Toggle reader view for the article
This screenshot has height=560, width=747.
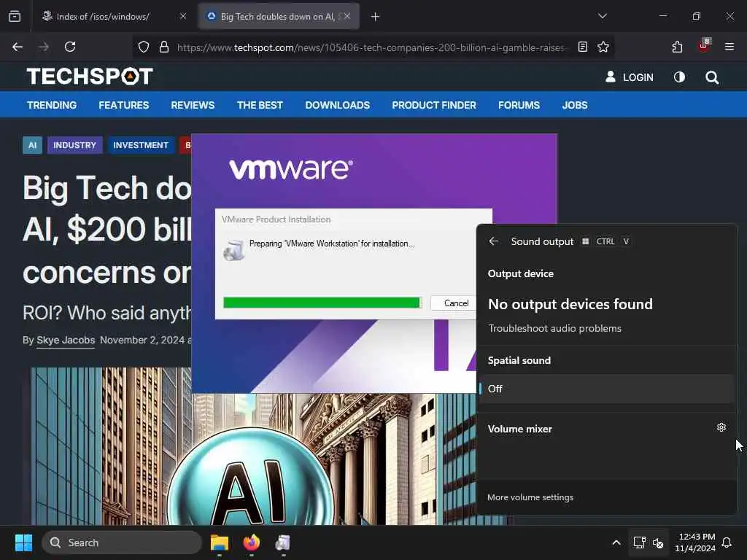coord(583,47)
